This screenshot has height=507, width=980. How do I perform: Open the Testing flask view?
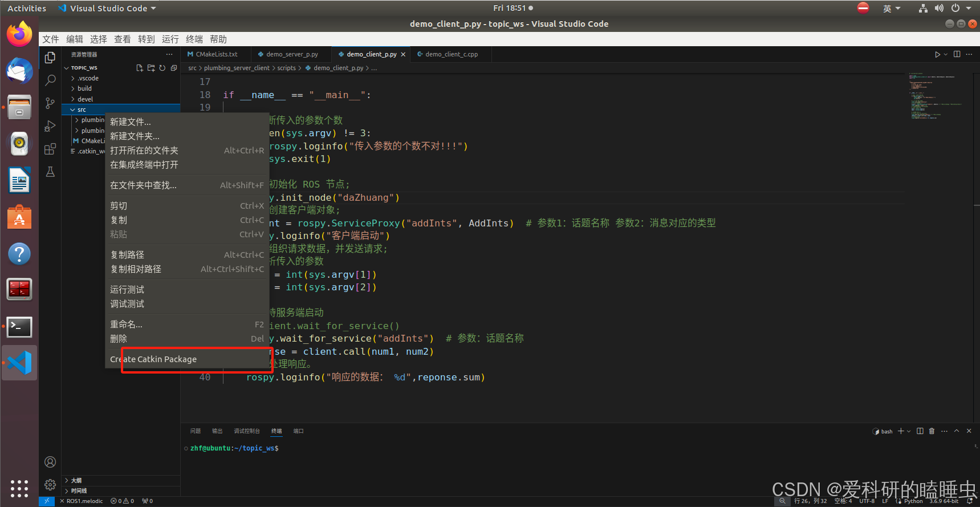tap(50, 172)
